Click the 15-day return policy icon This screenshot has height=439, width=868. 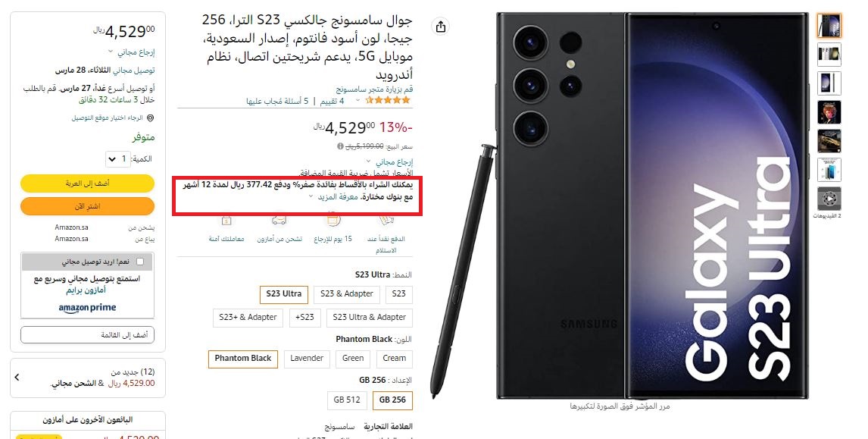click(x=333, y=221)
